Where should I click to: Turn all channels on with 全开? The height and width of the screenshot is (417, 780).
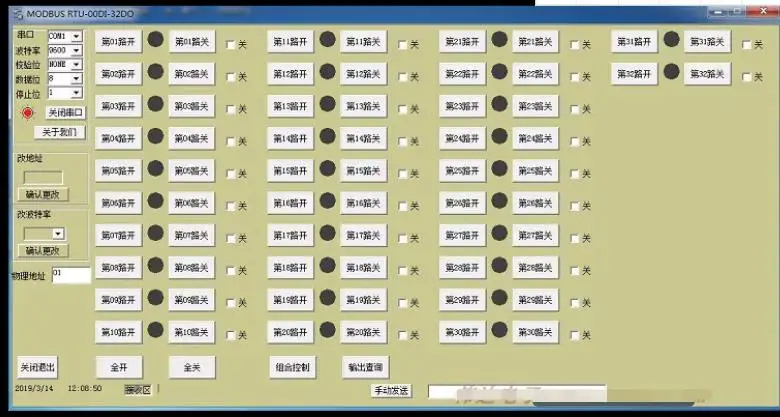tap(119, 367)
